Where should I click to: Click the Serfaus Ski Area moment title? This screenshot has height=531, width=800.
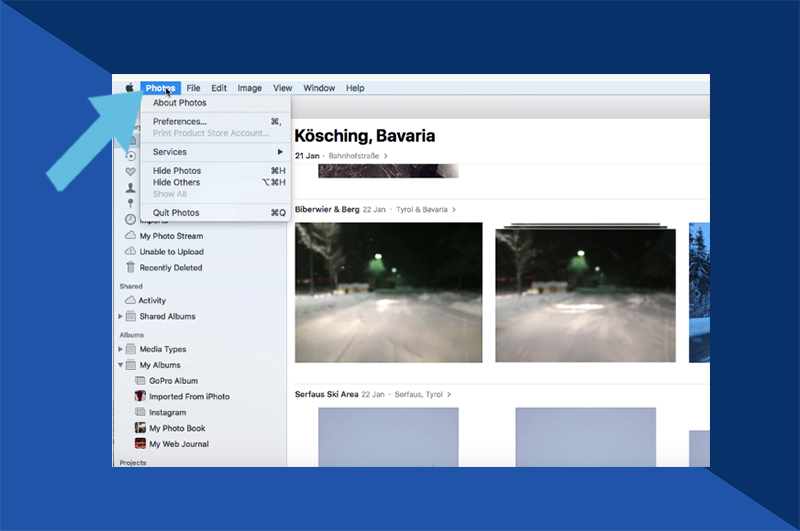(327, 394)
